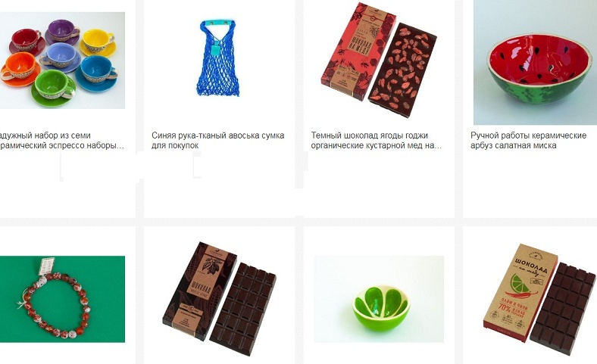Select the yellow cup in the set photo
The image size is (597, 364).
[98, 41]
